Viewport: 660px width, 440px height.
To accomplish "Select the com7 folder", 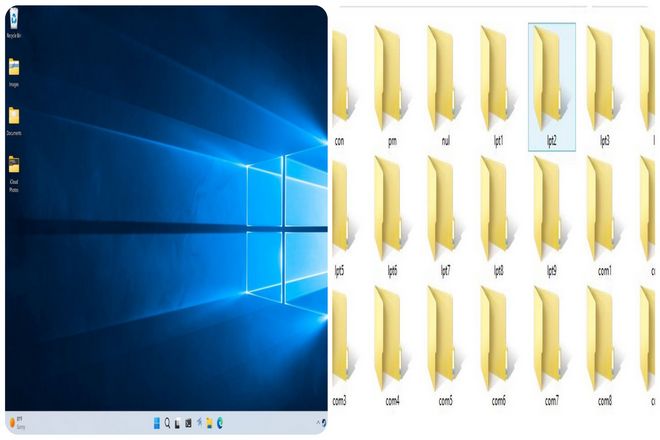I will coord(551,346).
